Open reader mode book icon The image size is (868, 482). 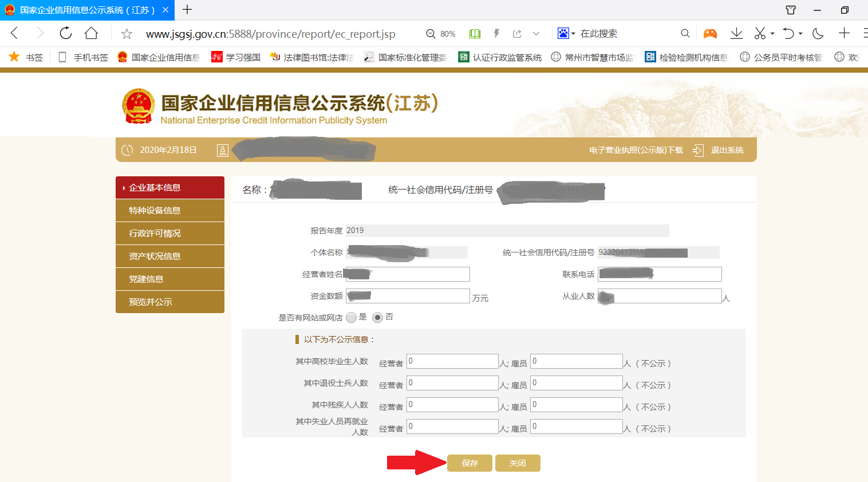pyautogui.click(x=475, y=34)
